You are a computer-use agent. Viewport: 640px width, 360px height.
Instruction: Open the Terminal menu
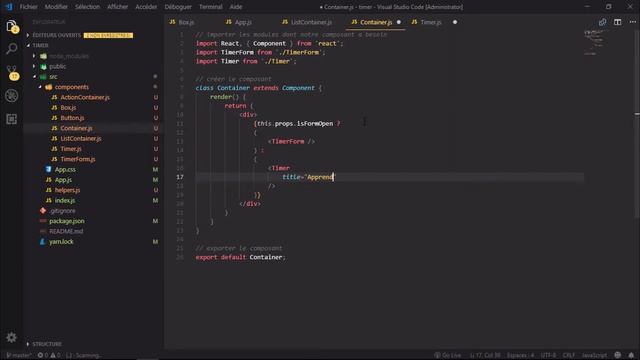click(x=211, y=7)
